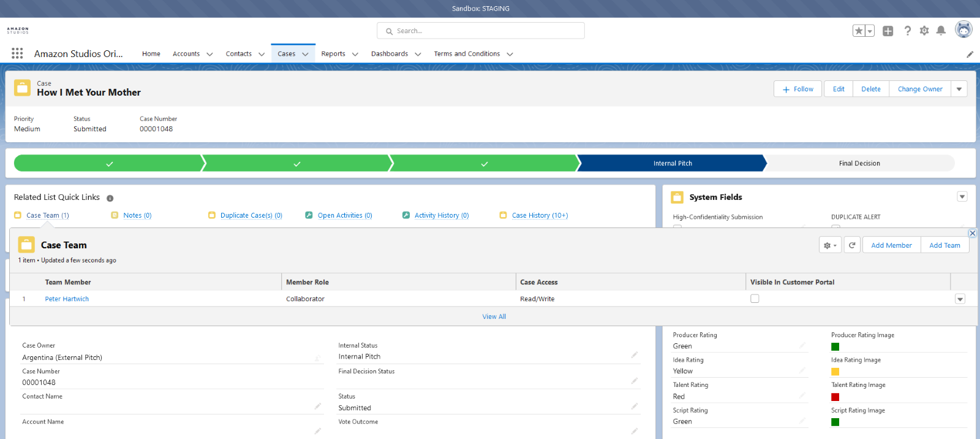
Task: Click the pencil icon for Idea Rating
Action: pos(802,370)
